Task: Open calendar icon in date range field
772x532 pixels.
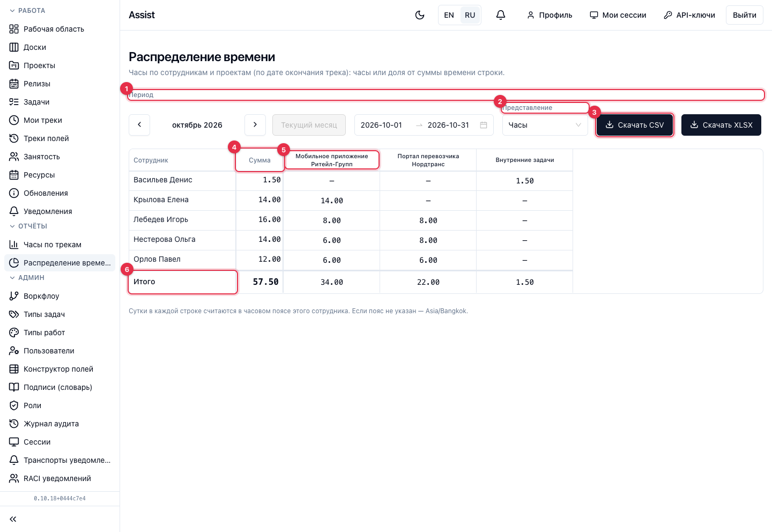Action: (484, 125)
